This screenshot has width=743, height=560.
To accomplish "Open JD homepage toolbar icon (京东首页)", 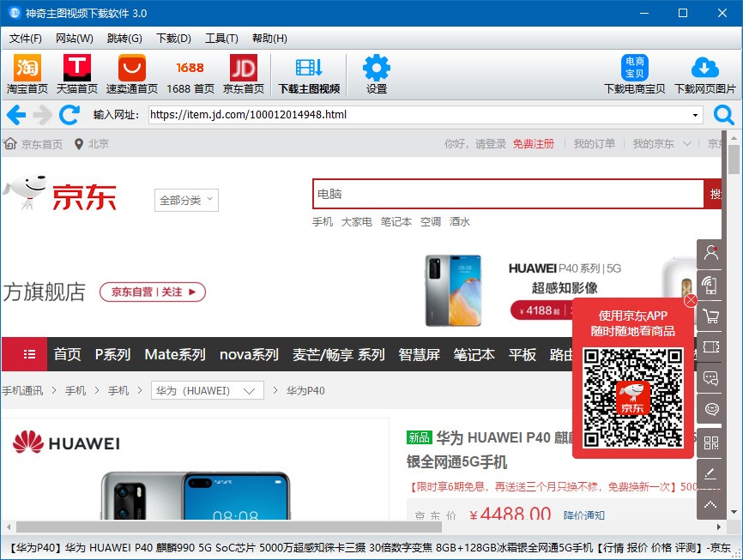I will point(244,74).
